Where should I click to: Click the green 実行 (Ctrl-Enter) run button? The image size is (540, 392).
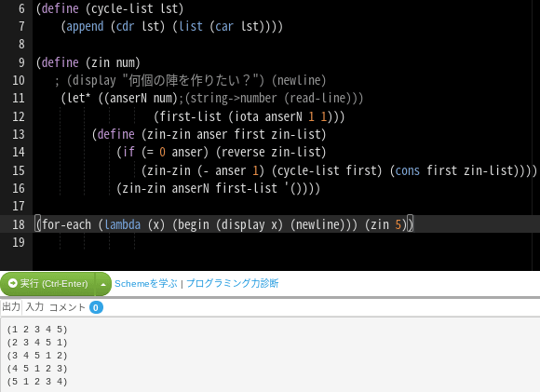47,284
